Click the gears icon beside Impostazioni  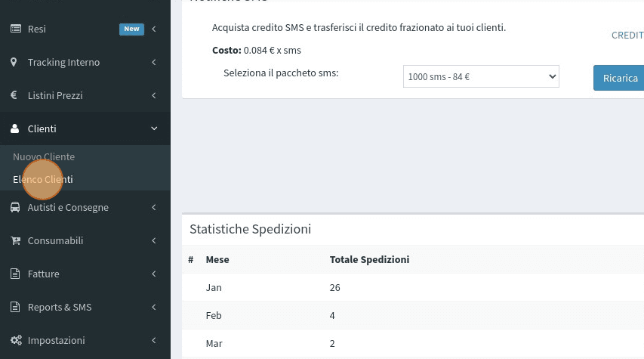16,340
